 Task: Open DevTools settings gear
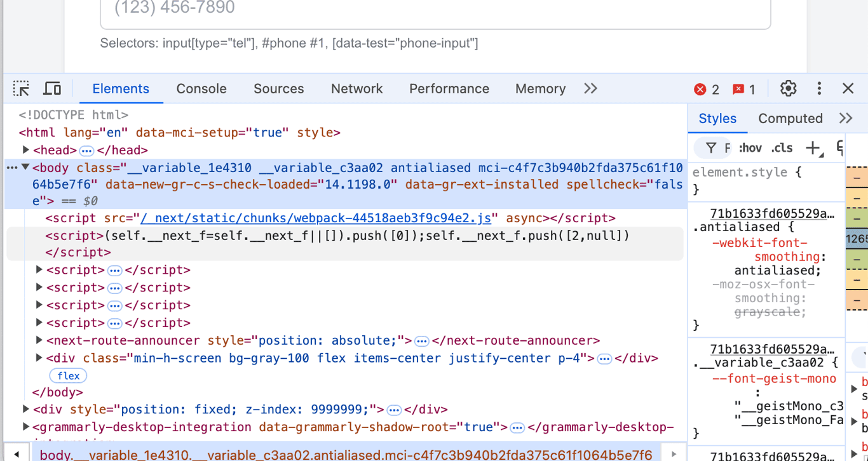pos(788,89)
